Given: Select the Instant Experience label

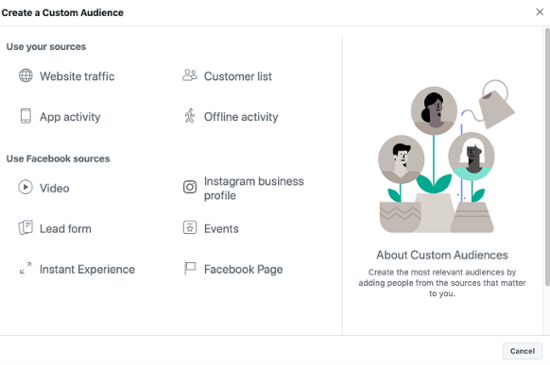Looking at the screenshot, I should coord(87,269).
